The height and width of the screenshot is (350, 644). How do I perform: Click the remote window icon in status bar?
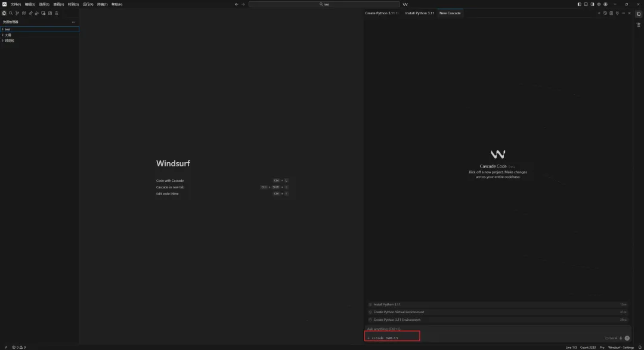click(x=6, y=348)
